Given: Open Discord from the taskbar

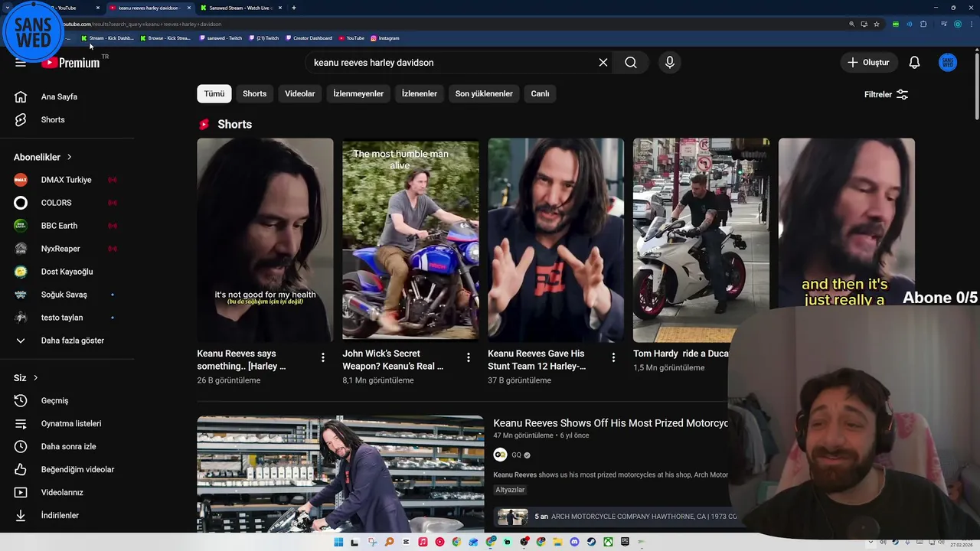Looking at the screenshot, I should [x=574, y=542].
